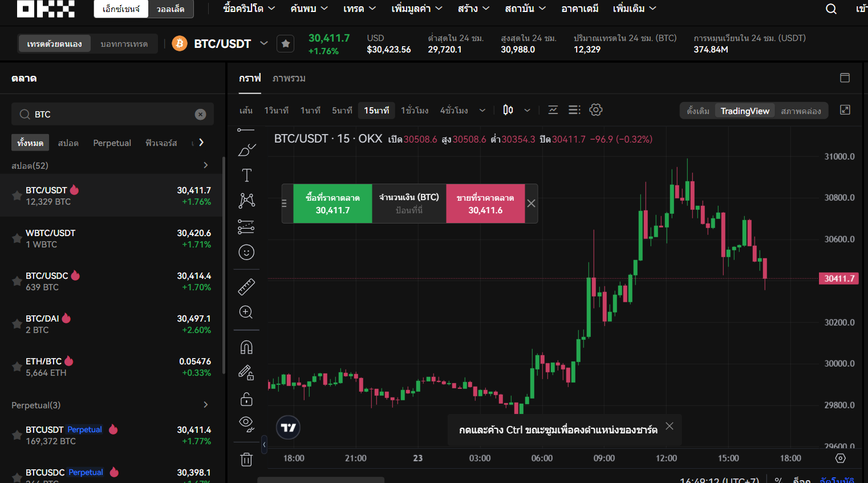Toggle favorite star for WBTC/USDT row
The width and height of the screenshot is (868, 483).
(x=17, y=238)
